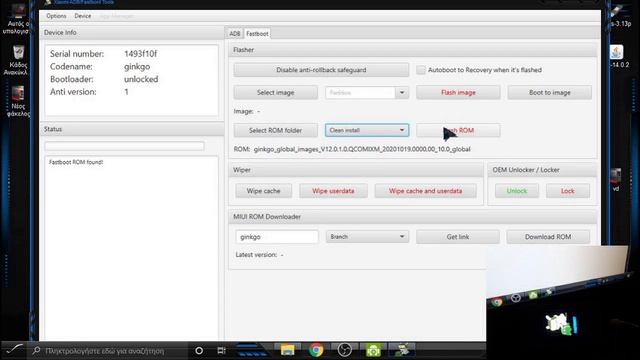
Task: Click the Bootloader value unlocked
Action: tap(141, 79)
